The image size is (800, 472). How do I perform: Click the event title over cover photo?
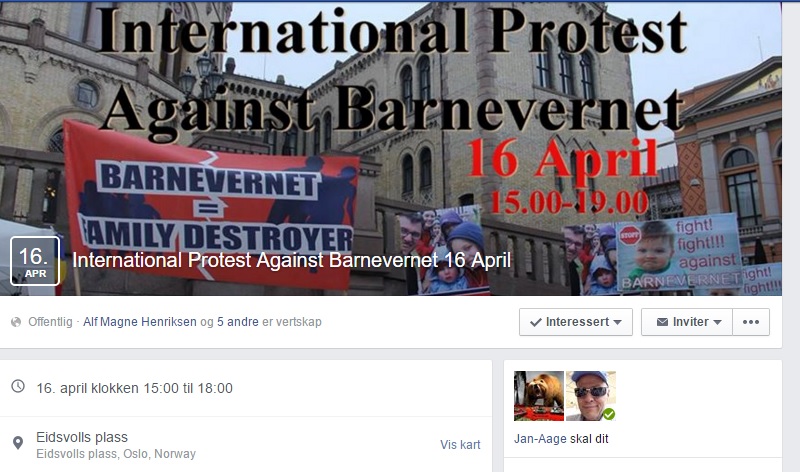[x=291, y=260]
